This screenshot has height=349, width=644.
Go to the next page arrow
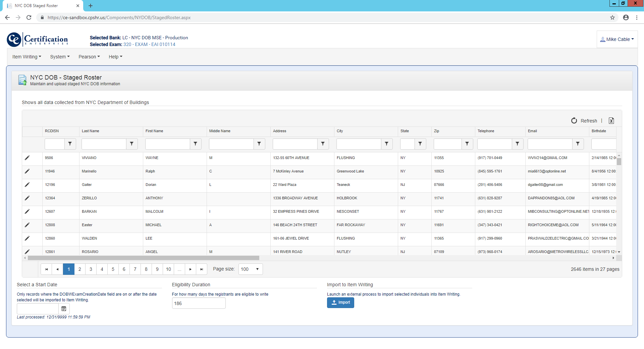(191, 269)
